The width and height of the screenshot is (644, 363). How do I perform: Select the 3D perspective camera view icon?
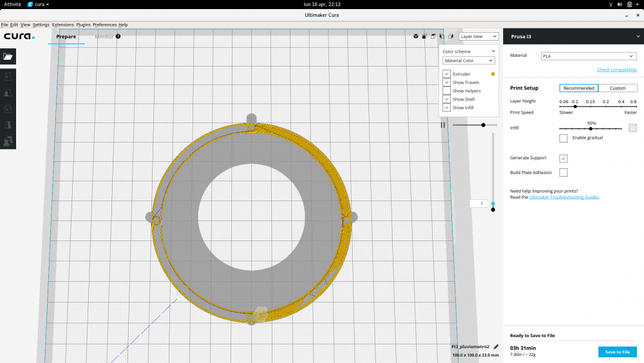coord(415,37)
